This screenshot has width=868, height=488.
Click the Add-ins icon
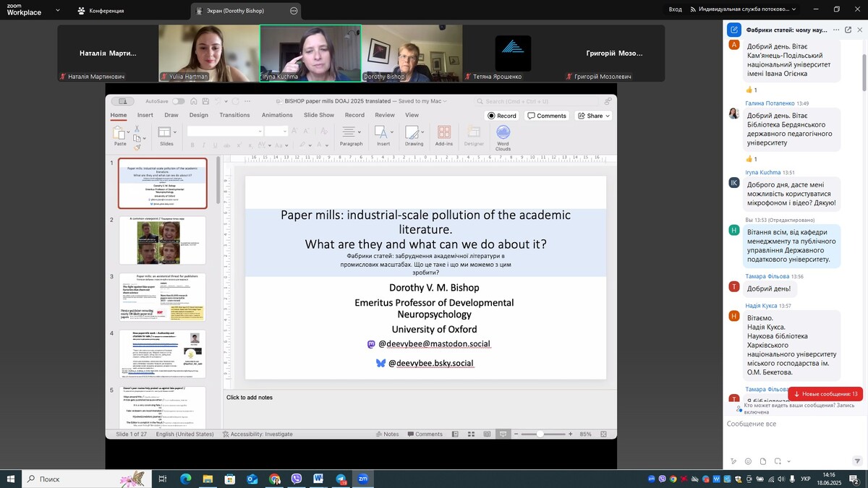[x=444, y=132]
